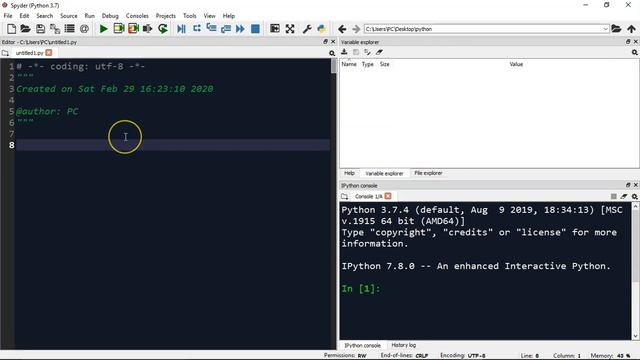Open the Edit menu
This screenshot has width=640, height=360.
click(x=24, y=16)
